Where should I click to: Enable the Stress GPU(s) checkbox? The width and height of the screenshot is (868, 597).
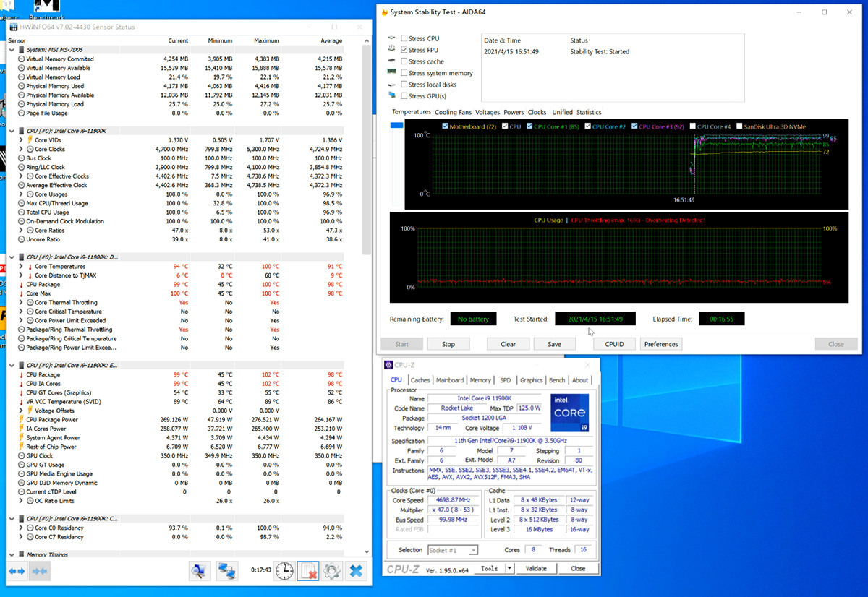click(404, 96)
